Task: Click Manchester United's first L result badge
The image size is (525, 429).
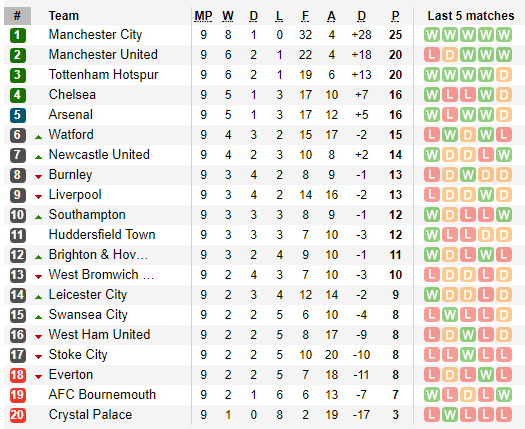Action: point(432,55)
